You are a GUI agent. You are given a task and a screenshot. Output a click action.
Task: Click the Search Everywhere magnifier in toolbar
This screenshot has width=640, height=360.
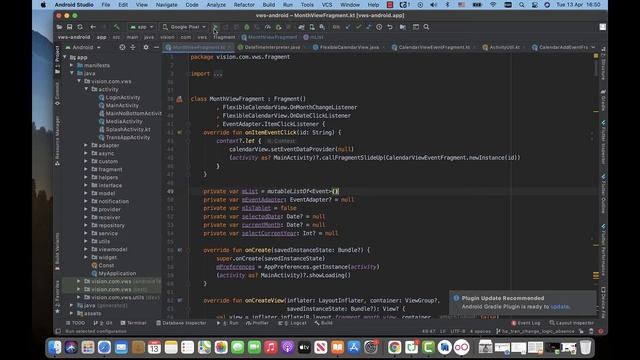pos(426,27)
